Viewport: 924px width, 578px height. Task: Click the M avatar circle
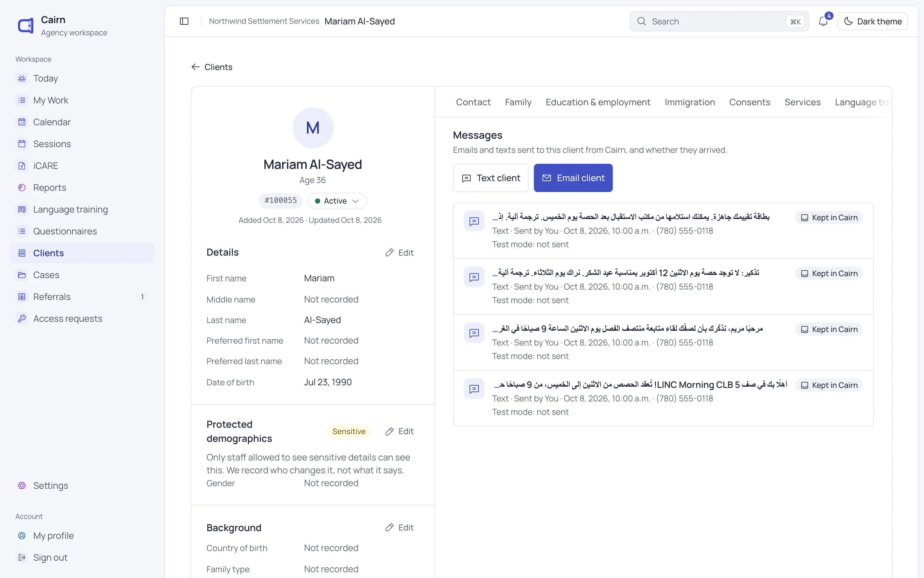click(313, 128)
